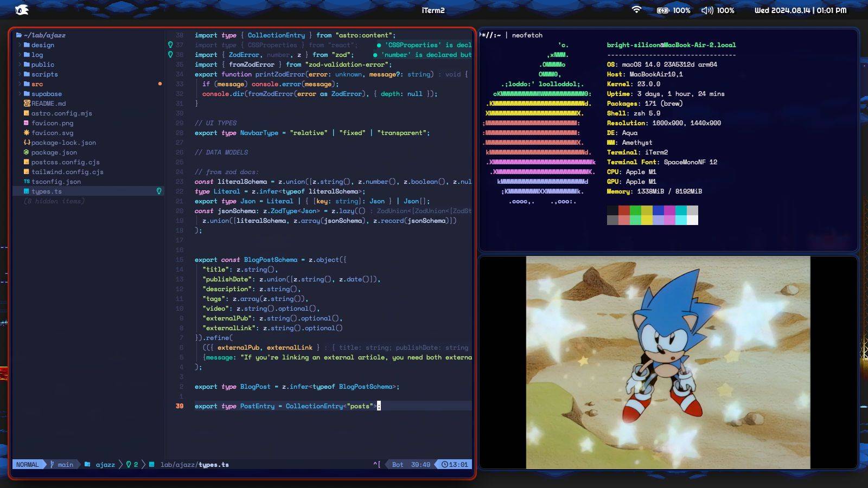
Task: Click the README.md markdown file icon
Action: [x=27, y=104]
